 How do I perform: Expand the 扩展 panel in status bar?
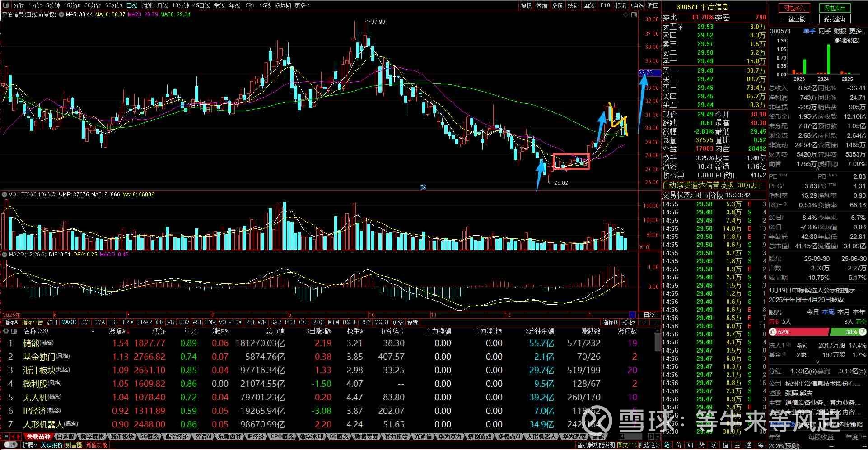29,445
